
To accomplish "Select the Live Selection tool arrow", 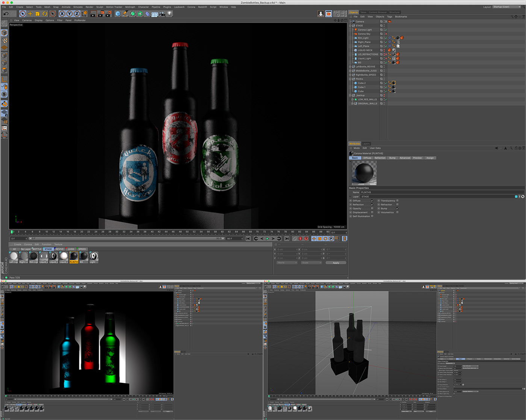I will tap(23, 14).
